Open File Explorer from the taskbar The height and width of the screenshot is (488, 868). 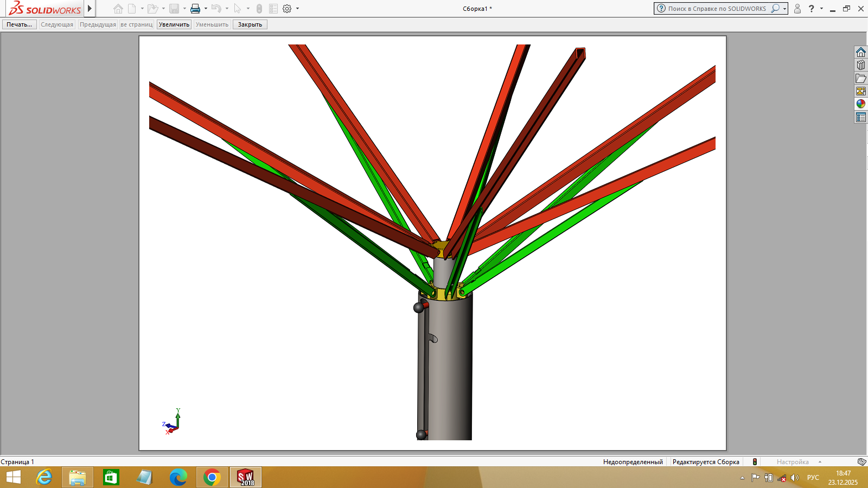78,477
